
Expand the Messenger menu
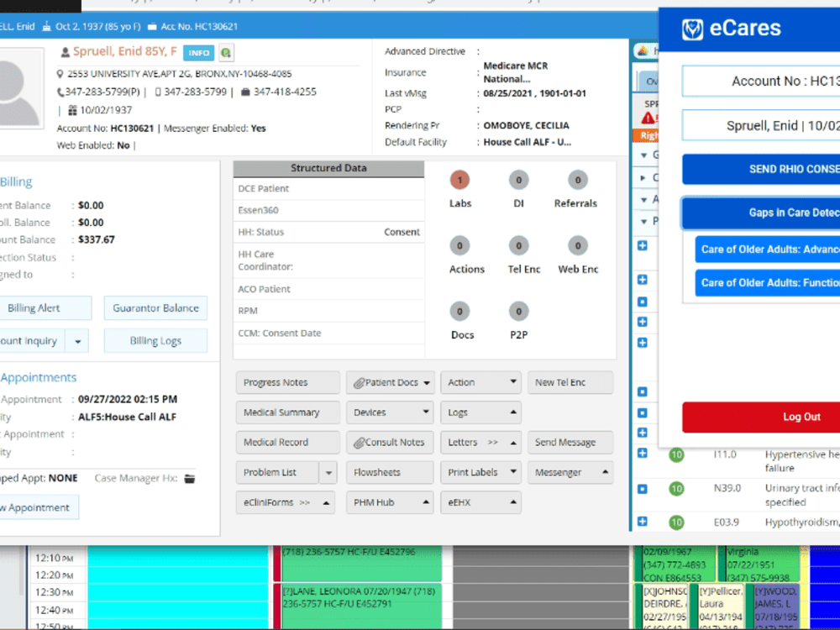(x=570, y=472)
